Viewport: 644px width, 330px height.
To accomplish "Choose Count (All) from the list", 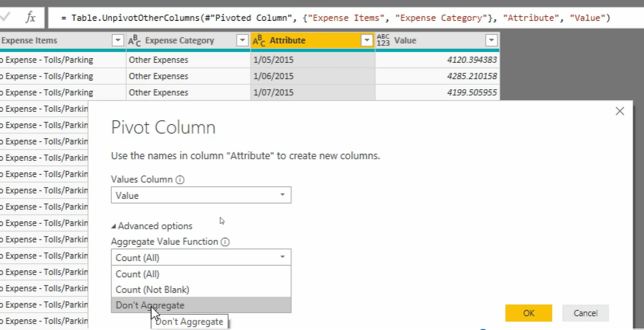I will pyautogui.click(x=201, y=274).
